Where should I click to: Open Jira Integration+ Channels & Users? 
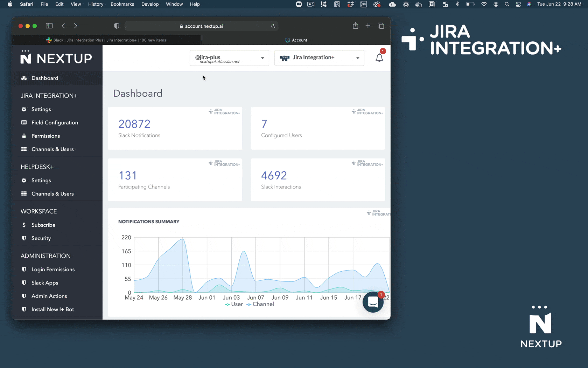(52, 149)
